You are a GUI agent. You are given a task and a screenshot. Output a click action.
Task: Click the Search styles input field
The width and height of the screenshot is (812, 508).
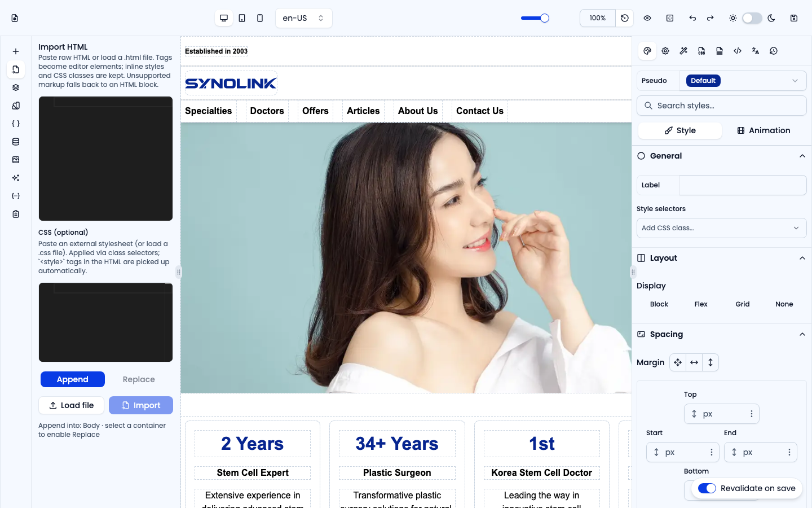(722, 106)
